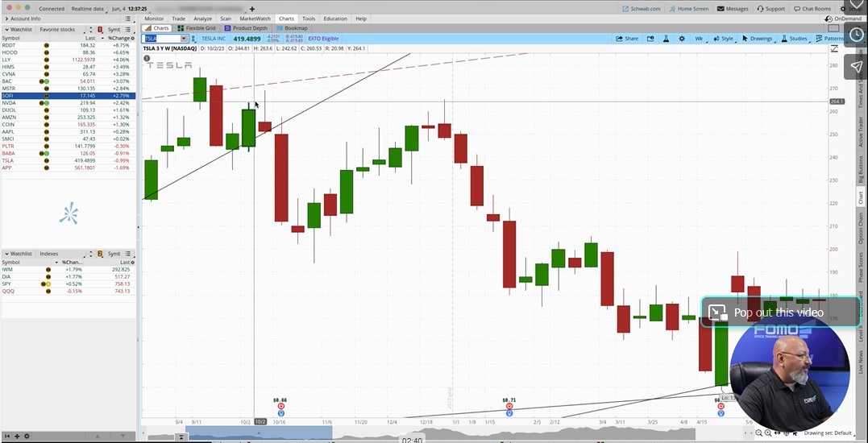868x443 pixels.
Task: Open the TSLA symbol dropdown arrow
Action: click(x=184, y=39)
